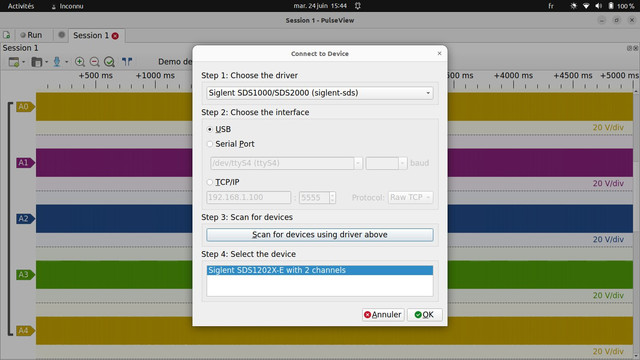Click the open file folder icon

[x=37, y=62]
